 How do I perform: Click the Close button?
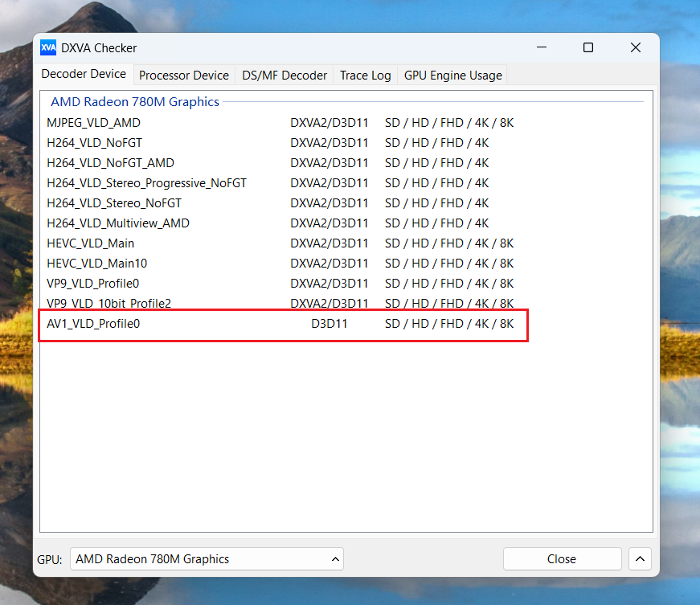562,559
